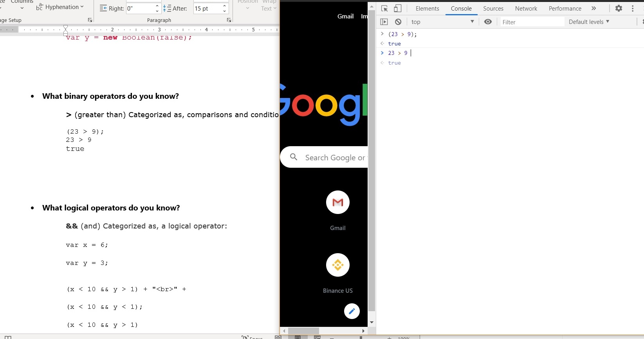Decrease Right indent with down stepper
The height and width of the screenshot is (339, 644).
(x=157, y=11)
